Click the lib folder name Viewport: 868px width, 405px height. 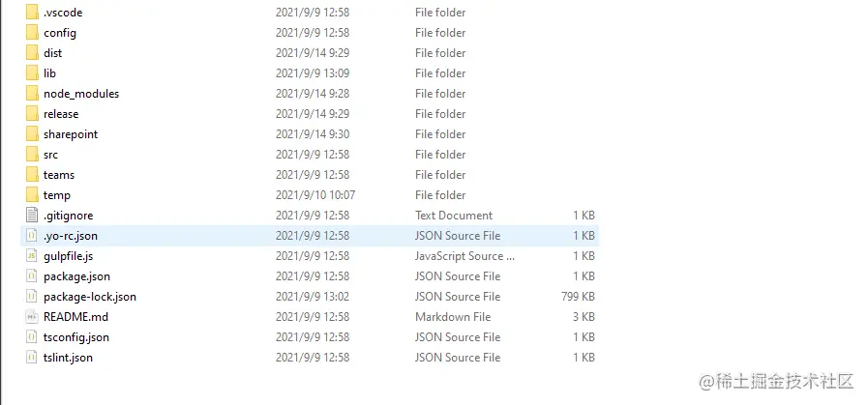(49, 73)
